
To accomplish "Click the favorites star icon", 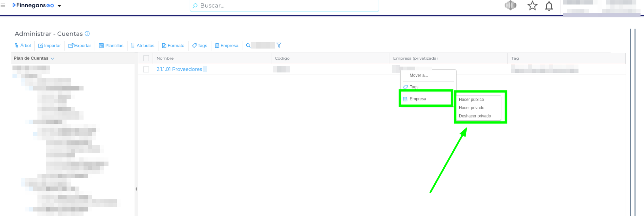I will [x=532, y=6].
